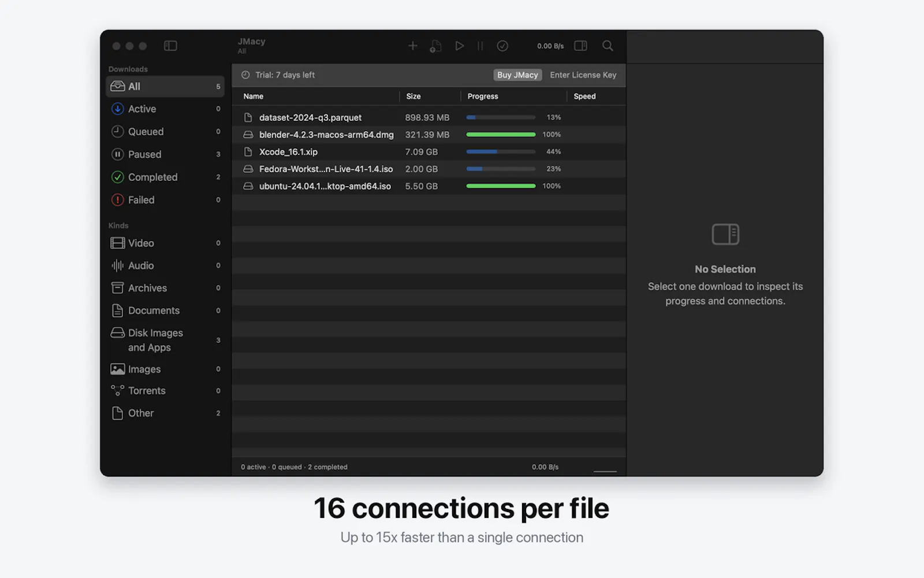The width and height of the screenshot is (924, 578).
Task: Filter by Paused downloads
Action: point(165,154)
